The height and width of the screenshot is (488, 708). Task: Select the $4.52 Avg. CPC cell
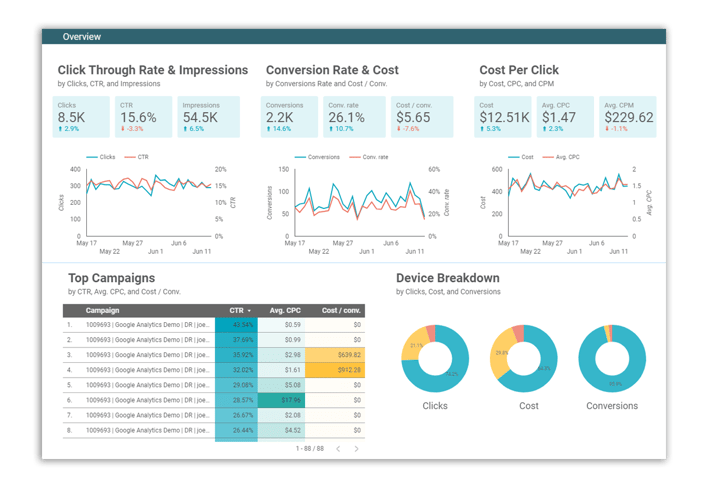(x=281, y=431)
